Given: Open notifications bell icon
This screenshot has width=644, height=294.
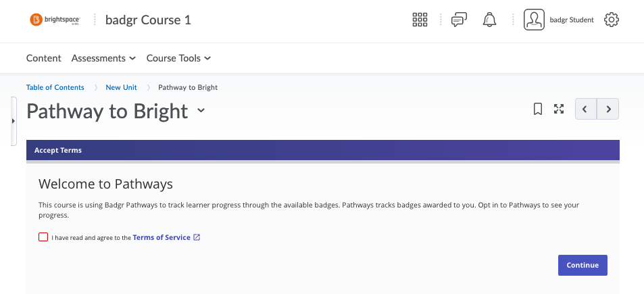Looking at the screenshot, I should pos(489,20).
